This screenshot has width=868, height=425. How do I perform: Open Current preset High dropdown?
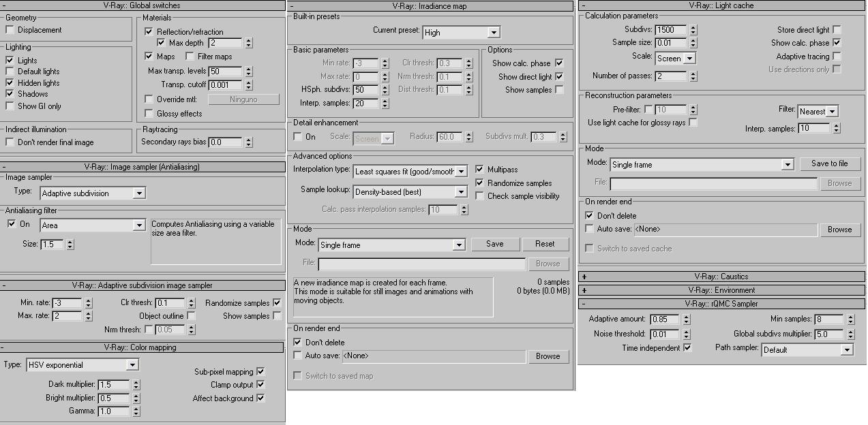click(x=461, y=33)
